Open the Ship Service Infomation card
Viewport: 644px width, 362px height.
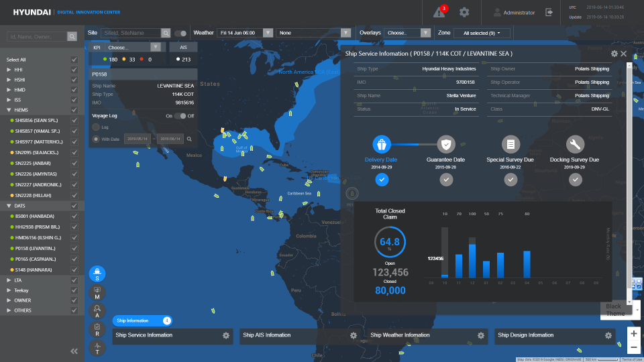click(x=173, y=336)
